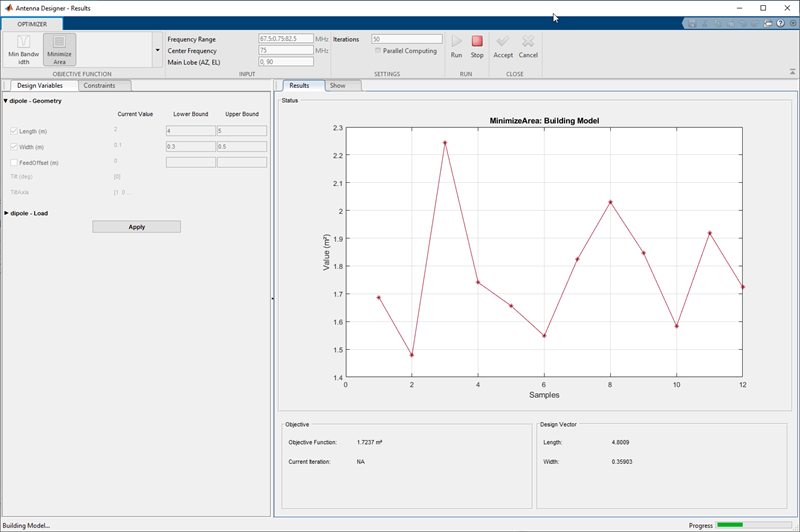
Task: Click the Building Model... status text
Action: pyautogui.click(x=26, y=525)
